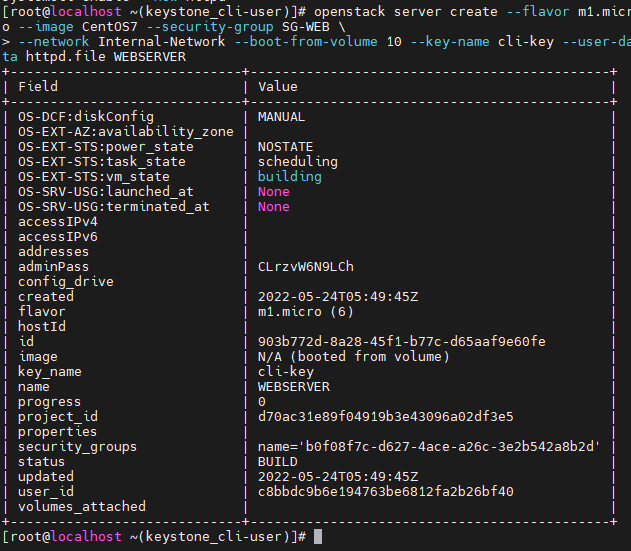The height and width of the screenshot is (551, 631).
Task: Click the 'flavor' field name
Action: [x=42, y=312]
